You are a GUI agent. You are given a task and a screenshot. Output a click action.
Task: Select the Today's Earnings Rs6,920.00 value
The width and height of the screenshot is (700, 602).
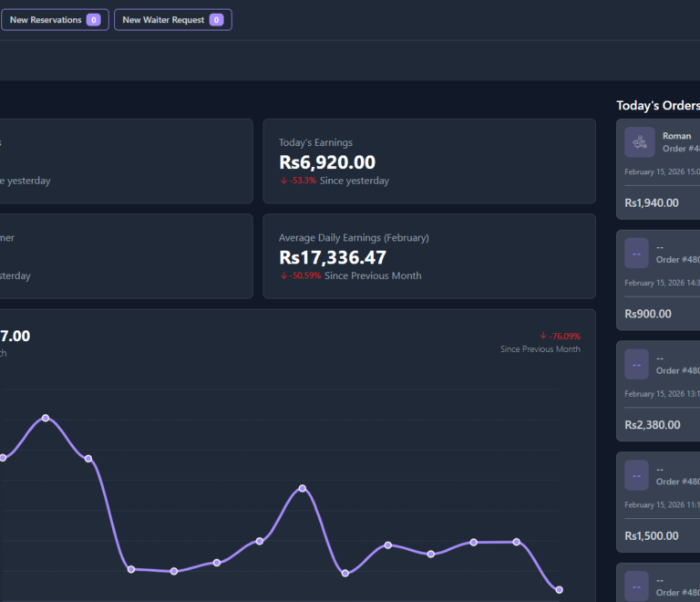[x=326, y=162]
